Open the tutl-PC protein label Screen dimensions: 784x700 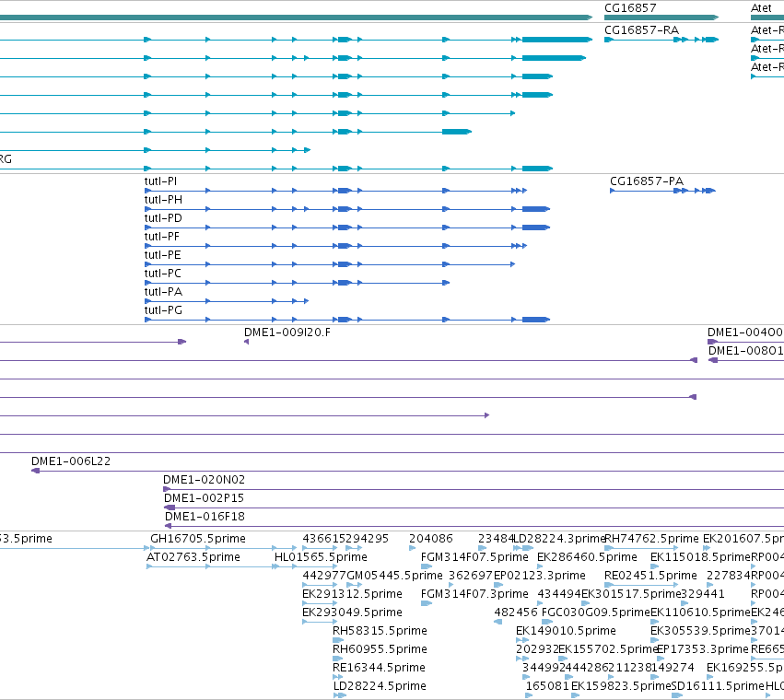tap(162, 274)
